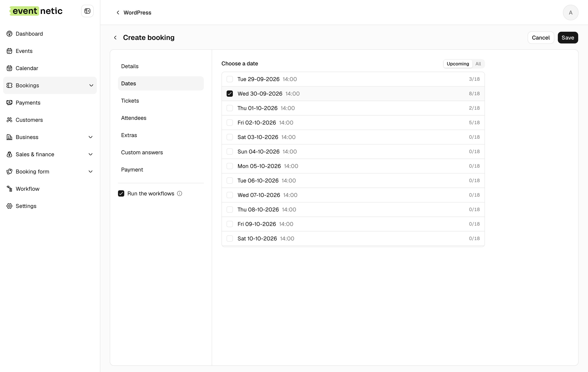
Task: Check the Sun 04-10-2026 date checkbox
Action: coord(230,152)
